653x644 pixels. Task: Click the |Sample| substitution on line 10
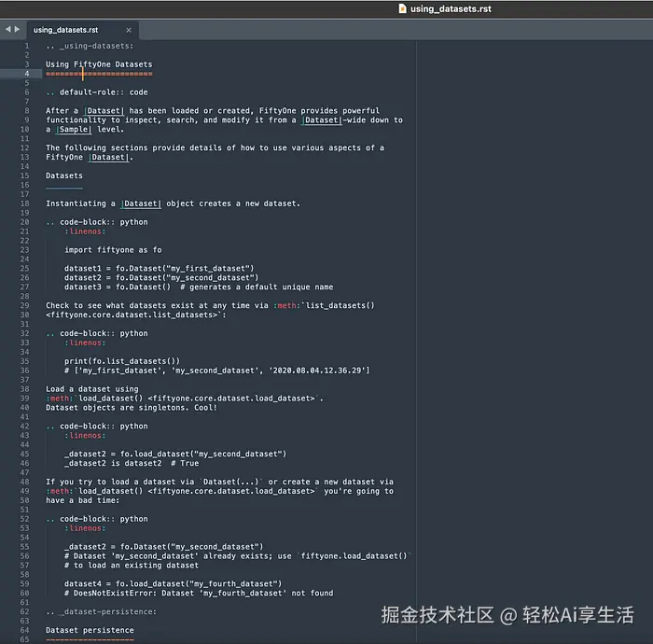pyautogui.click(x=74, y=129)
